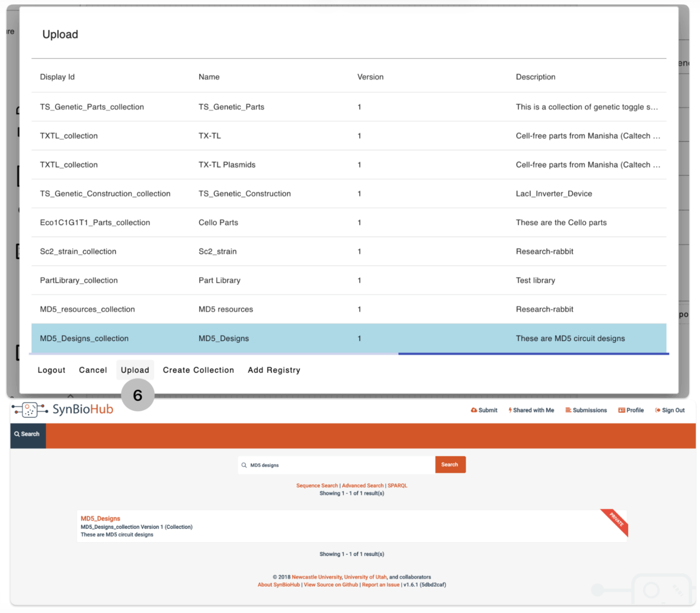Click Create Collection button
Image resolution: width=700 pixels, height=613 pixels.
[x=199, y=370]
